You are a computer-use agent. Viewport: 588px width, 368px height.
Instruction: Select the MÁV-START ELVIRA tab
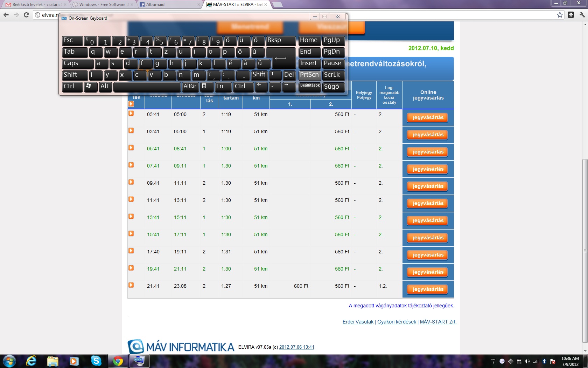[236, 5]
